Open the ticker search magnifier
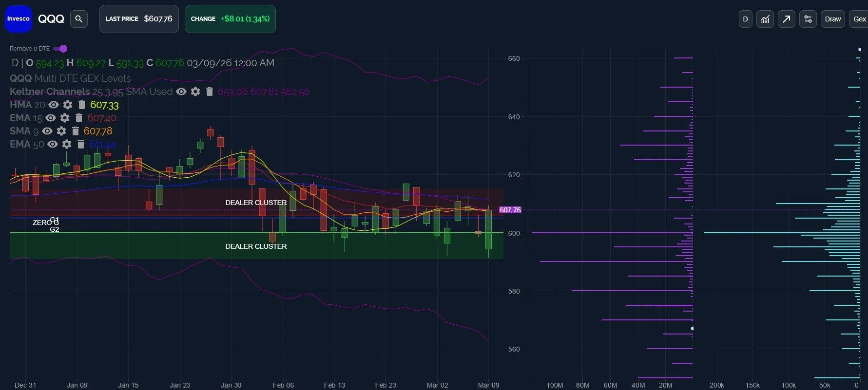868x390 pixels. (x=78, y=19)
